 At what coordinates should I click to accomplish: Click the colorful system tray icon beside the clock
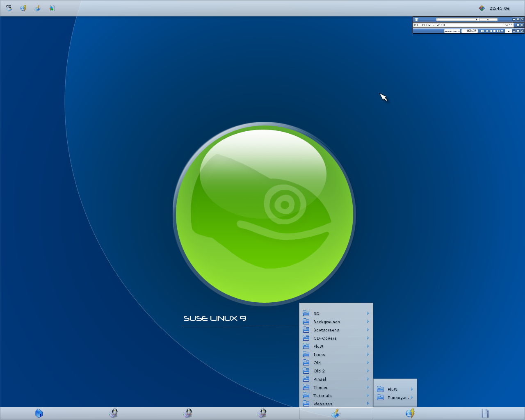coord(482,8)
